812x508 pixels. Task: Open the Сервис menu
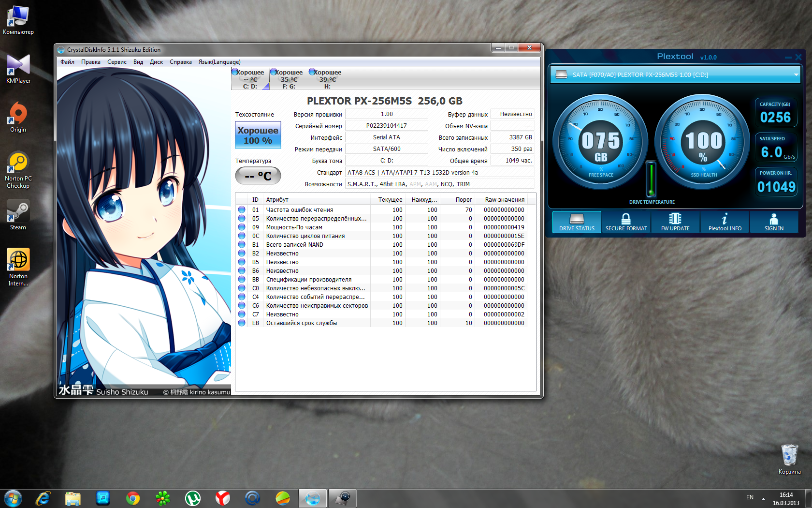click(117, 62)
